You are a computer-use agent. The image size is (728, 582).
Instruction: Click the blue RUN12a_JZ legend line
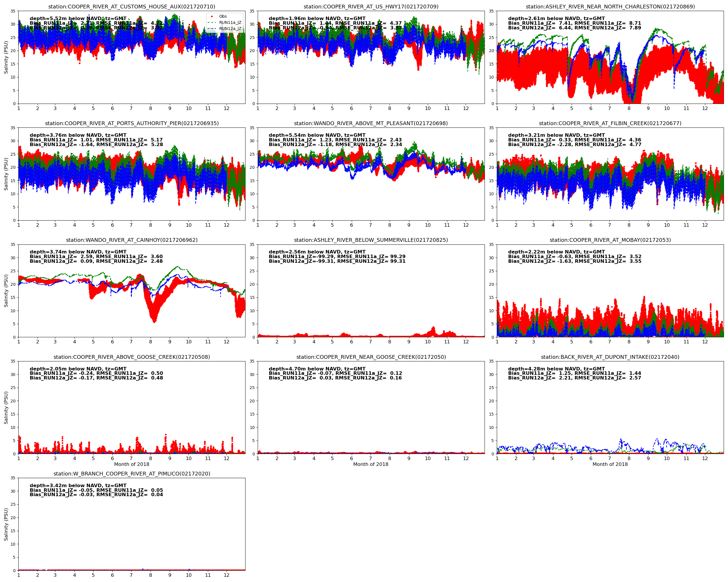(212, 29)
